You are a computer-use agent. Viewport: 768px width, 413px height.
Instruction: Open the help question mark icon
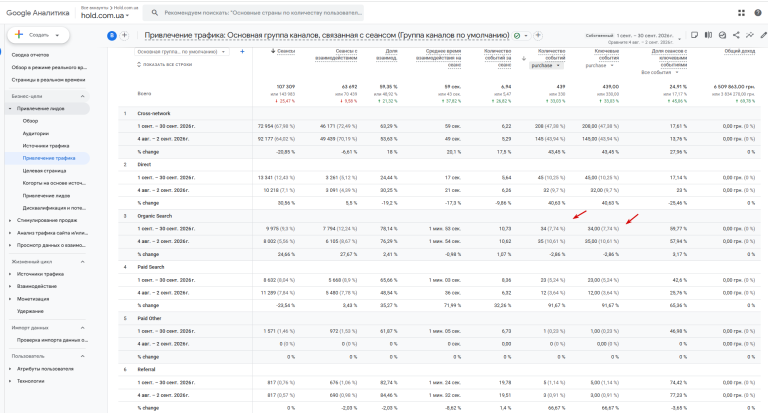coord(758,13)
